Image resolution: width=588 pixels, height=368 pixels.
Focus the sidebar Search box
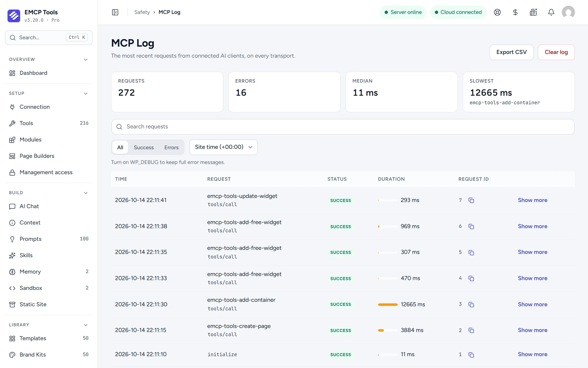[49, 37]
